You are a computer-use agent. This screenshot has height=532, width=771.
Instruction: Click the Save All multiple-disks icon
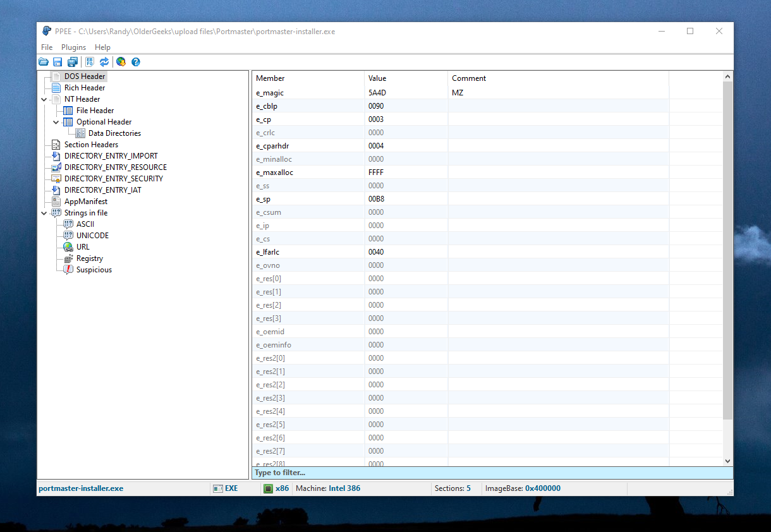click(x=72, y=62)
